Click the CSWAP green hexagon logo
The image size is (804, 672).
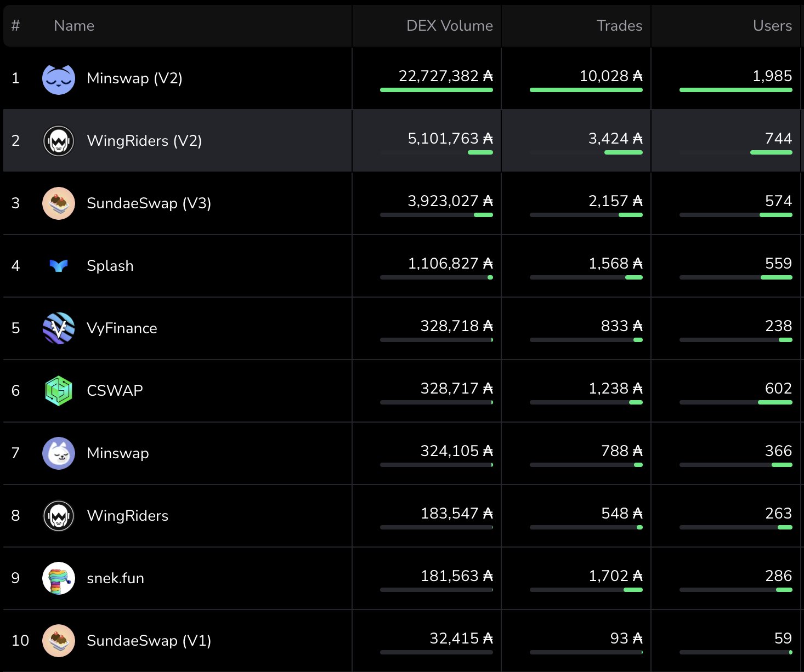pyautogui.click(x=59, y=391)
